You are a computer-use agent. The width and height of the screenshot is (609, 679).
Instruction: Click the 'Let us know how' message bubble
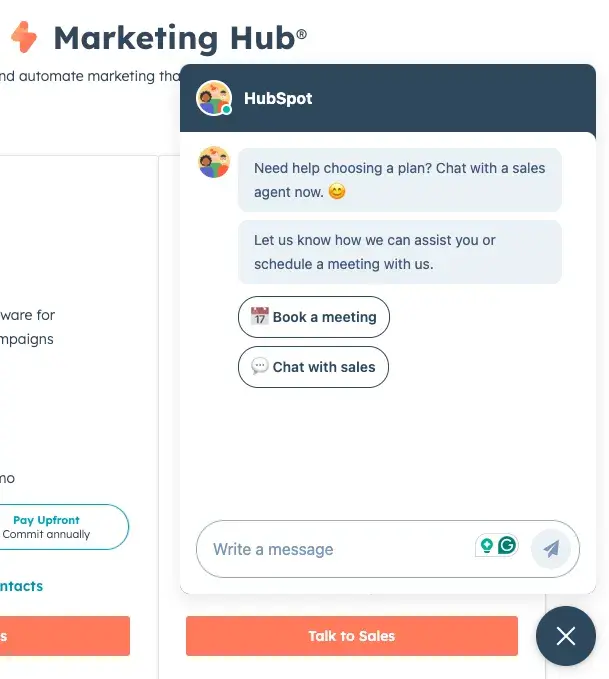click(400, 252)
